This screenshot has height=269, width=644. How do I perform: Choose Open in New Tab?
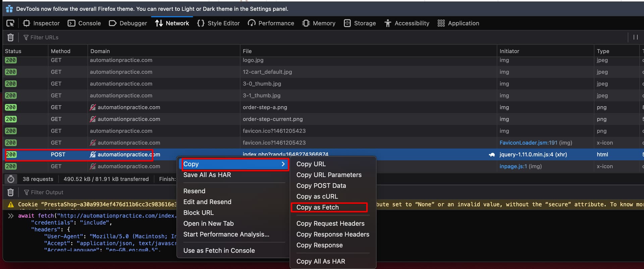[x=209, y=223]
